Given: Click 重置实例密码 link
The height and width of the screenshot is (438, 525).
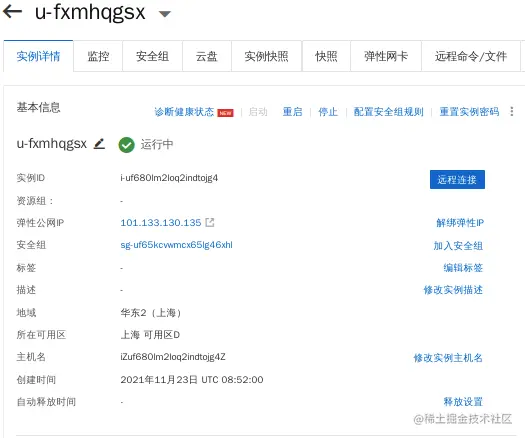Looking at the screenshot, I should (x=469, y=112).
